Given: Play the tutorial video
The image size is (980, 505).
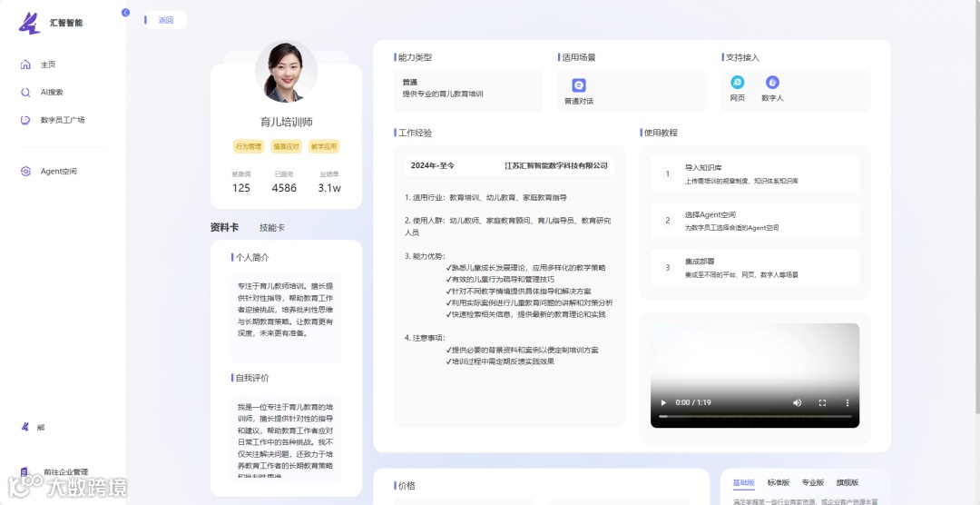Looking at the screenshot, I should tap(663, 402).
